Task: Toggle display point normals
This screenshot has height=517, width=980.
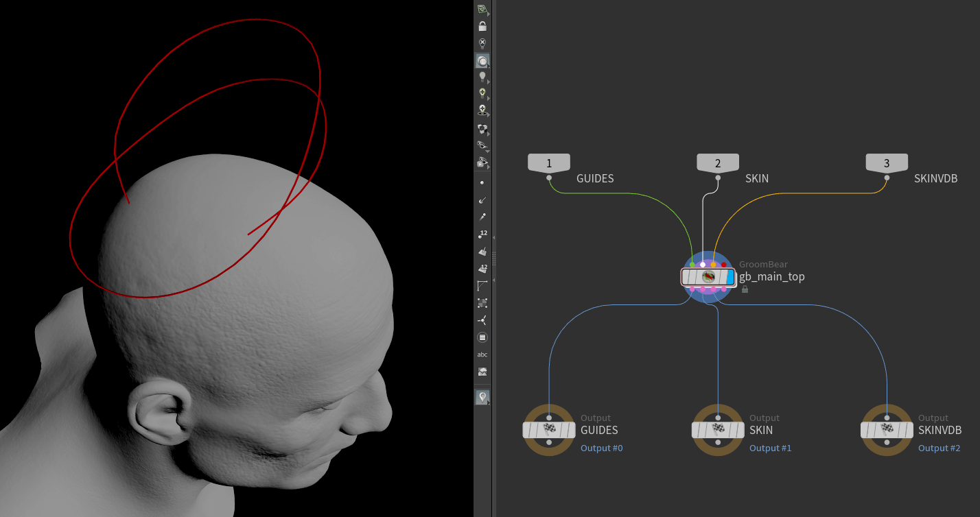Action: (x=482, y=200)
